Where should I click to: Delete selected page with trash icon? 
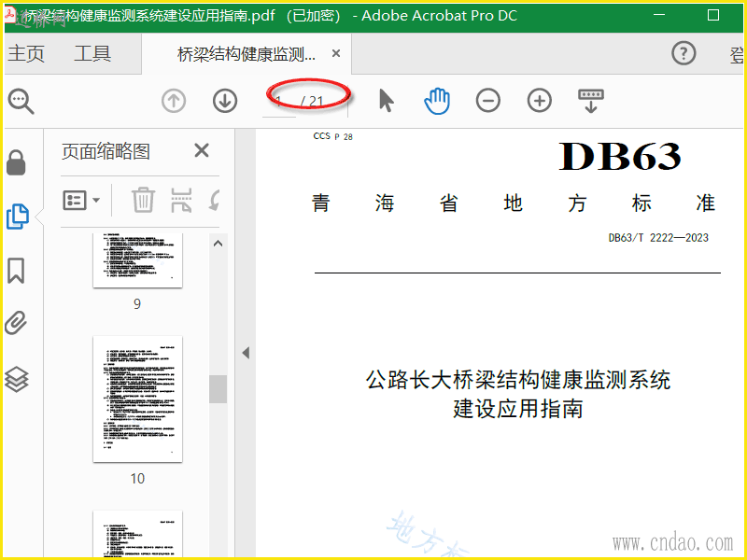[143, 200]
